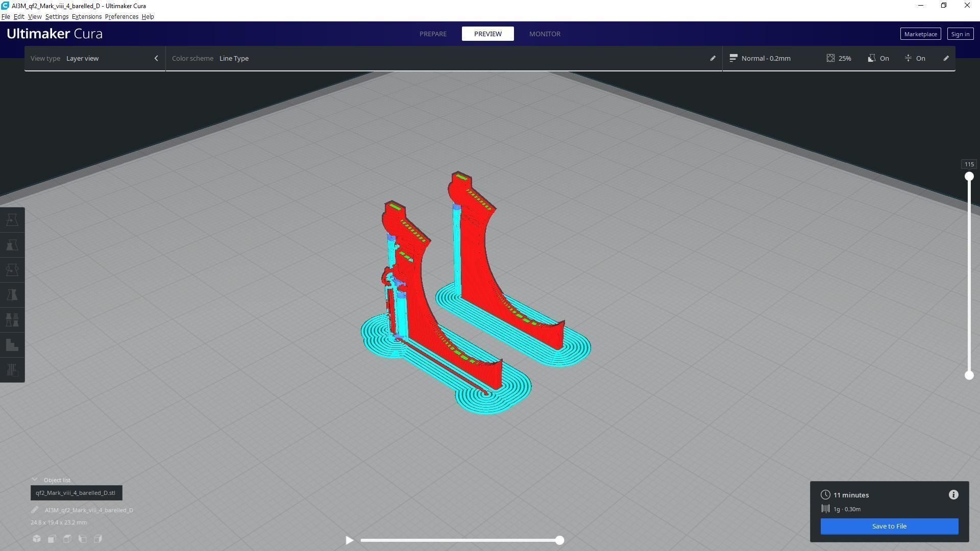The height and width of the screenshot is (551, 980).
Task: Play the layer simulation
Action: 349,540
